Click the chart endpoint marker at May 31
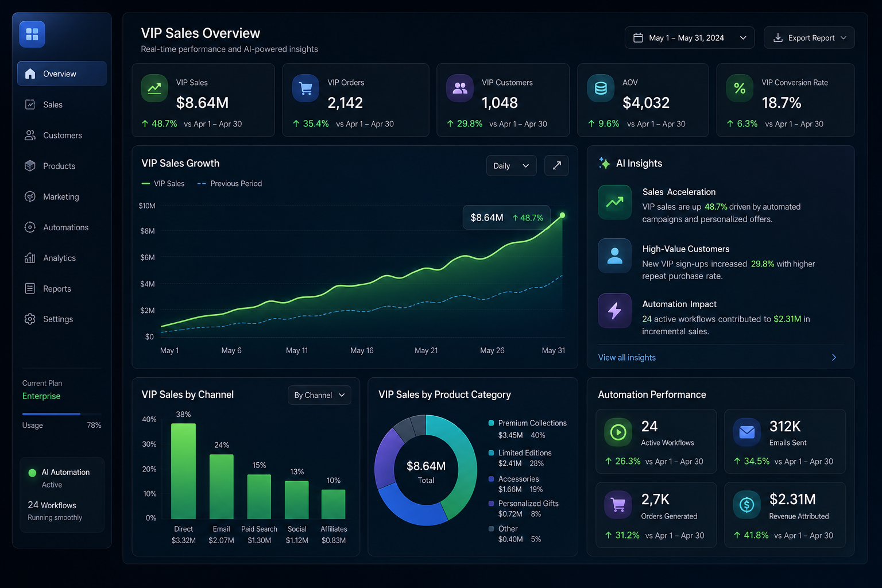 [562, 215]
